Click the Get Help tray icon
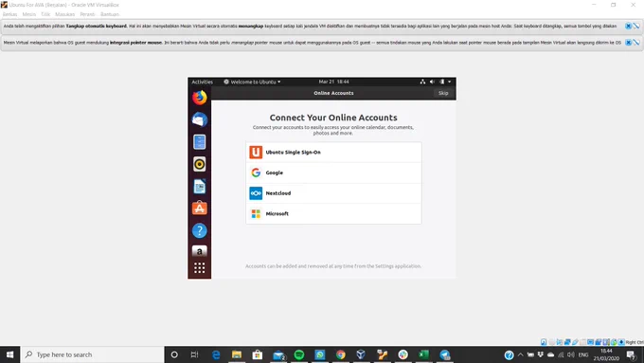 [509, 354]
